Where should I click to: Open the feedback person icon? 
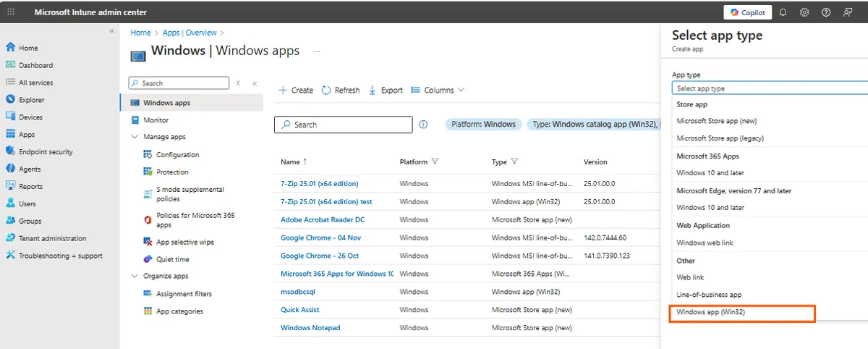[848, 12]
